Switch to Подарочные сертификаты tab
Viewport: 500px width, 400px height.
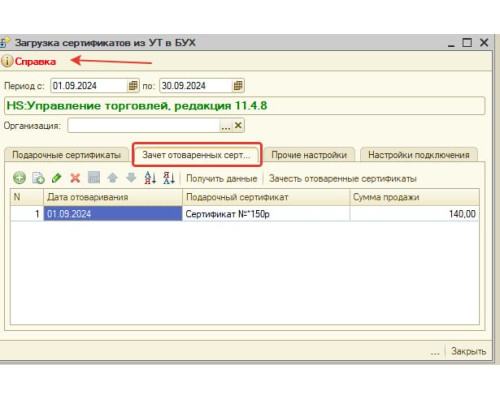click(66, 155)
